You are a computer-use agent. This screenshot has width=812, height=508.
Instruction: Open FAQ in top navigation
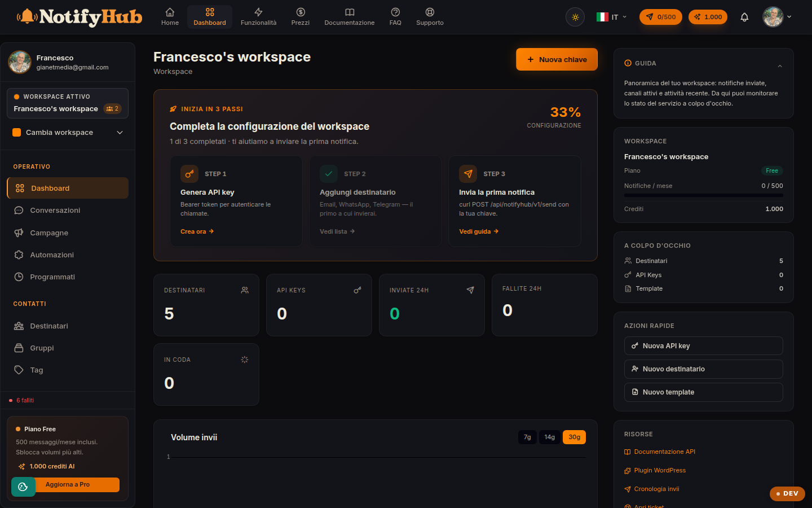395,17
